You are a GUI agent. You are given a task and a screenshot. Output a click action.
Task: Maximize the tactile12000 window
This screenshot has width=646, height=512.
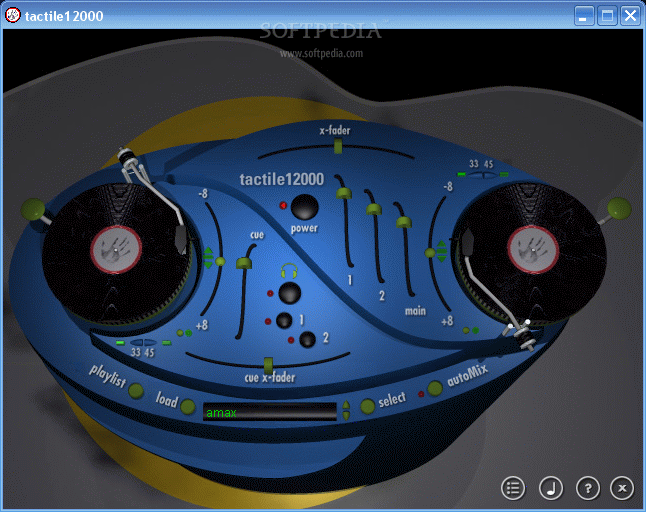[x=607, y=16]
